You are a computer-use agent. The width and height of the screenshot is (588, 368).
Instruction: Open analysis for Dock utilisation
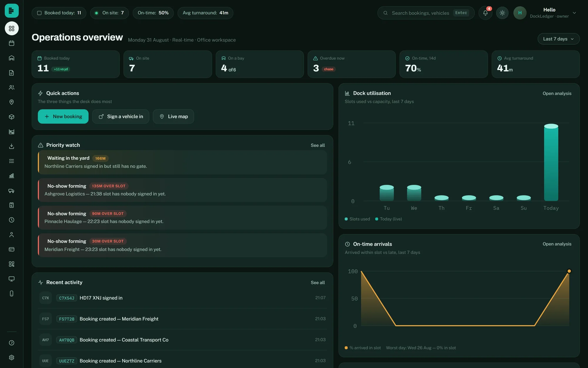557,93
